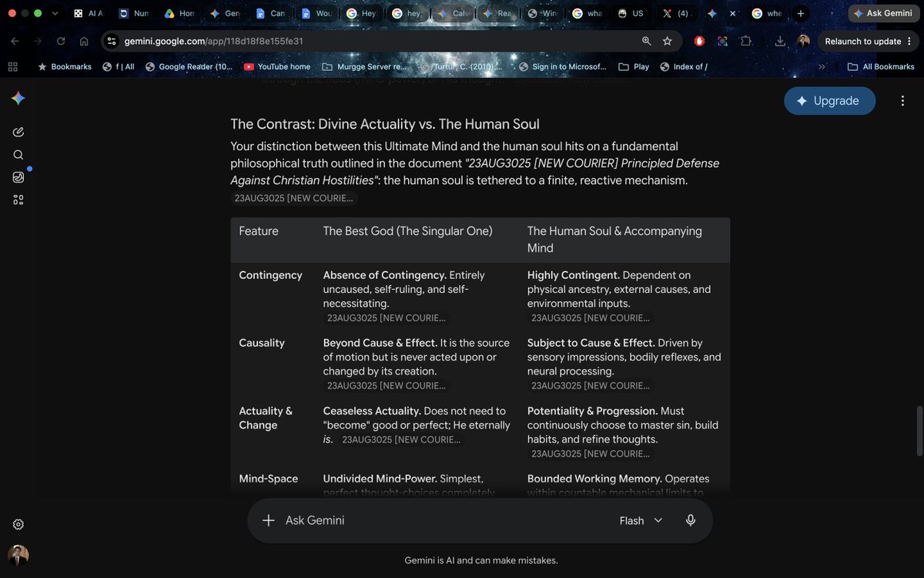Click the plus icon to add files
This screenshot has height=578, width=924.
pyautogui.click(x=268, y=520)
